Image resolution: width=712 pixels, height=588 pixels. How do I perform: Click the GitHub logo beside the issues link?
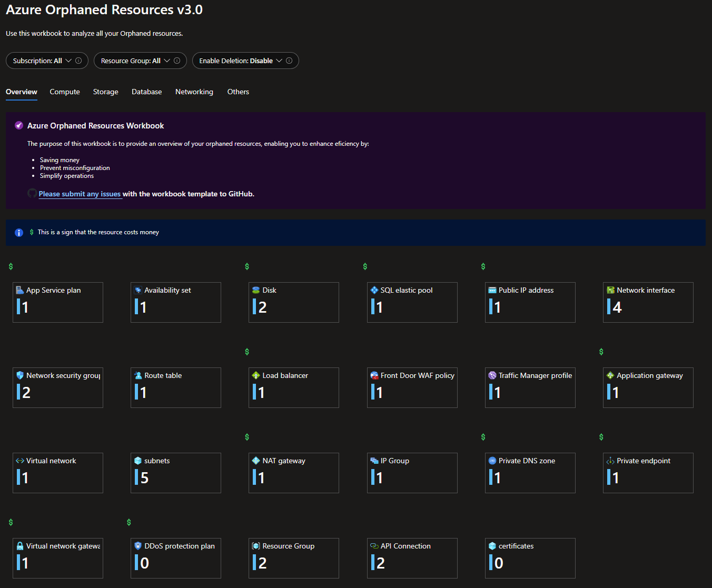point(32,193)
